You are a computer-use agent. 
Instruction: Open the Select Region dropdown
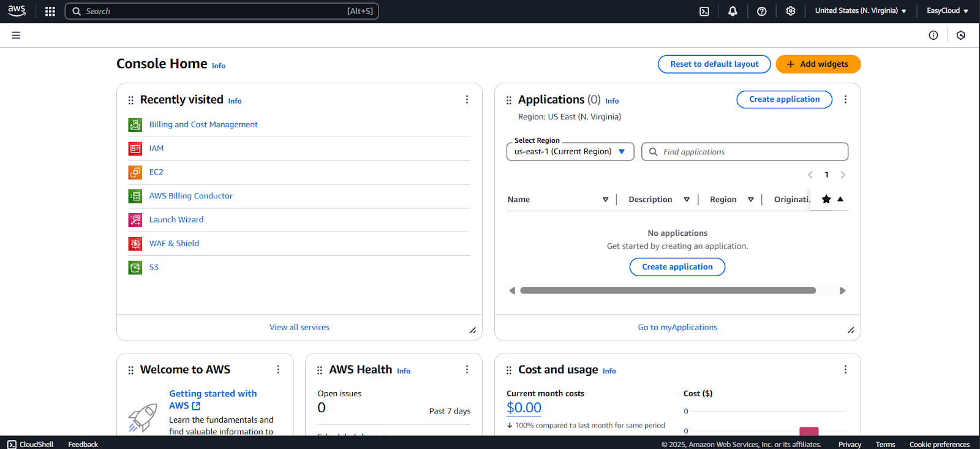(570, 151)
